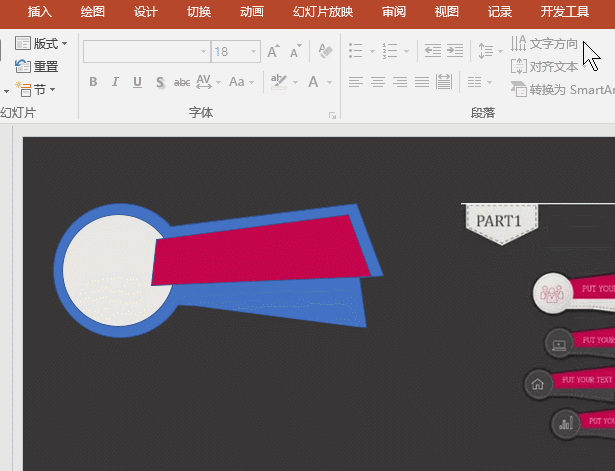615x471 pixels.
Task: Expand the font size dropdown arrow
Action: (253, 51)
